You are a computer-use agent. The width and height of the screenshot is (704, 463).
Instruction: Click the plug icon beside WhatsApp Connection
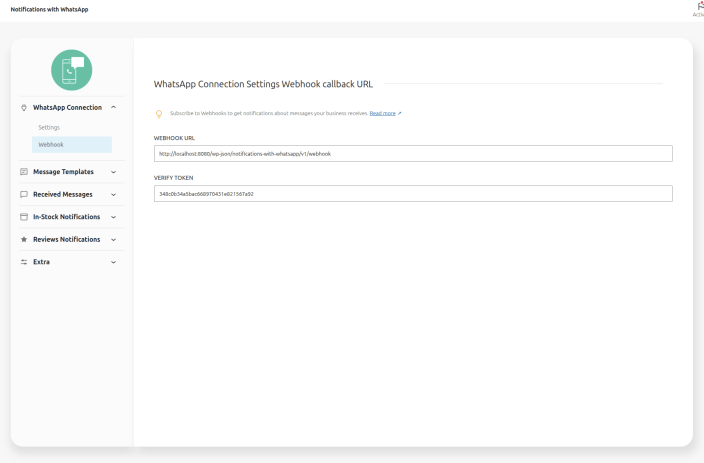point(24,107)
